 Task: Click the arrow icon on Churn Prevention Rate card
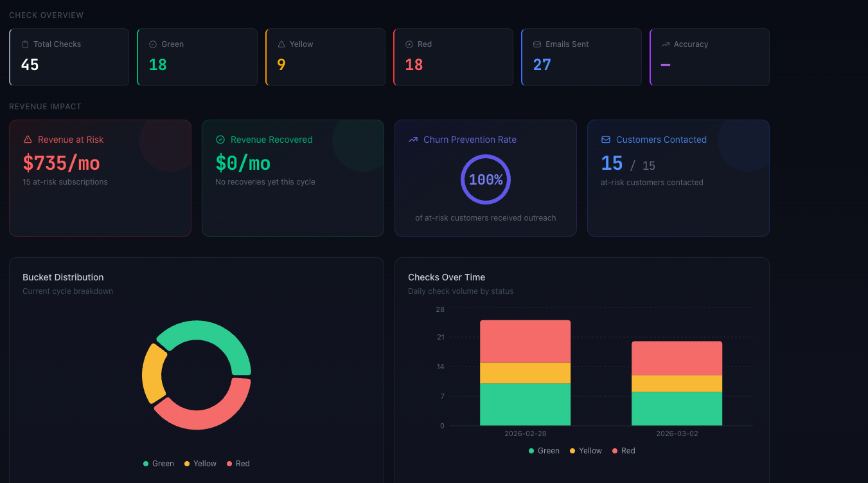[412, 139]
